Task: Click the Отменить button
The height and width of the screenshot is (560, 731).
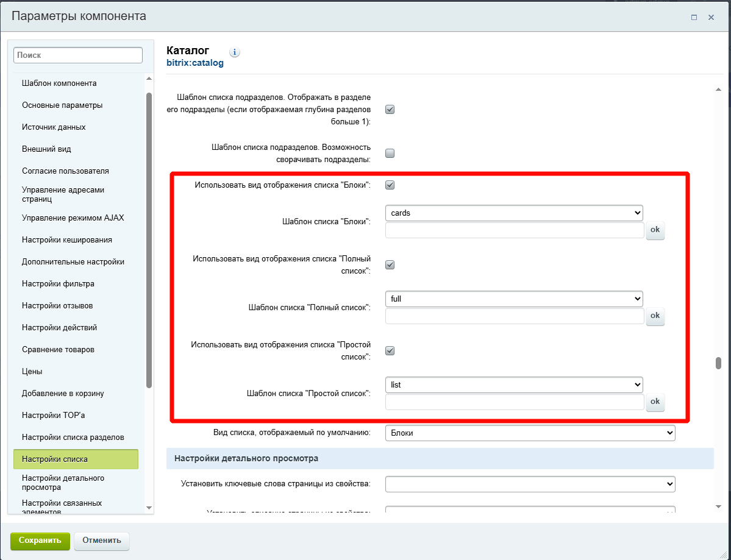Action: pos(102,541)
